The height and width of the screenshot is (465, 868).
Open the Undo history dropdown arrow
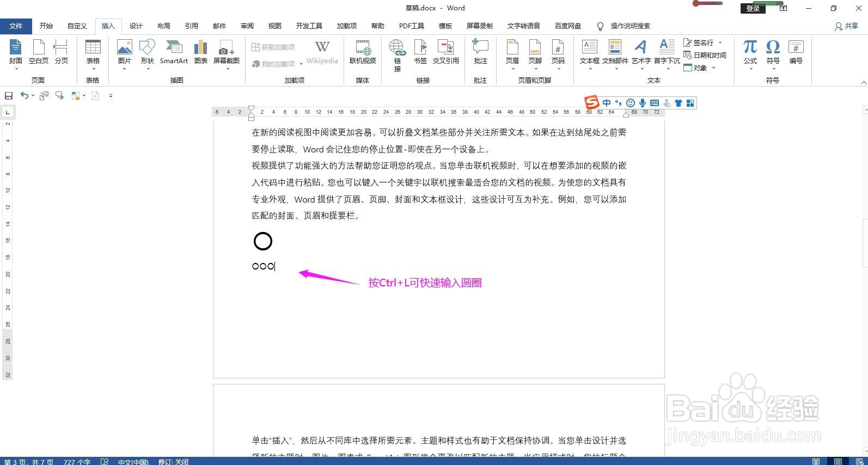(x=33, y=96)
